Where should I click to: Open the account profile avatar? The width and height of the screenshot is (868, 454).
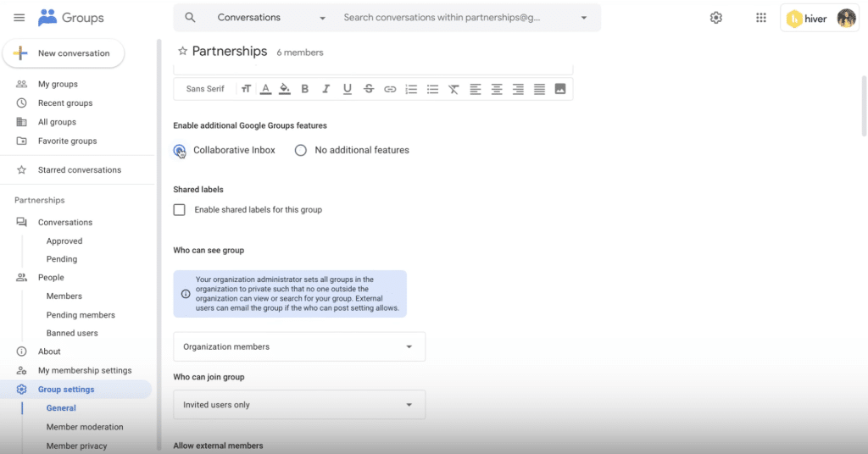click(847, 19)
